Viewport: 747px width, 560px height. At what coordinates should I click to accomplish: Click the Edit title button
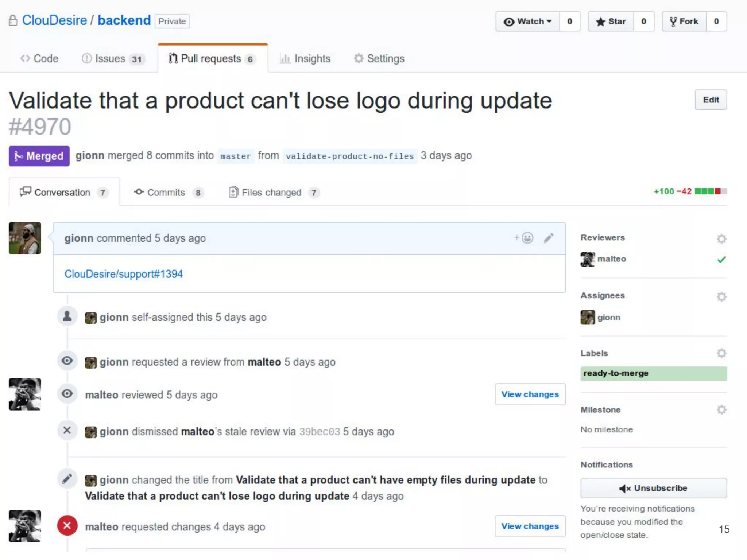click(x=711, y=100)
